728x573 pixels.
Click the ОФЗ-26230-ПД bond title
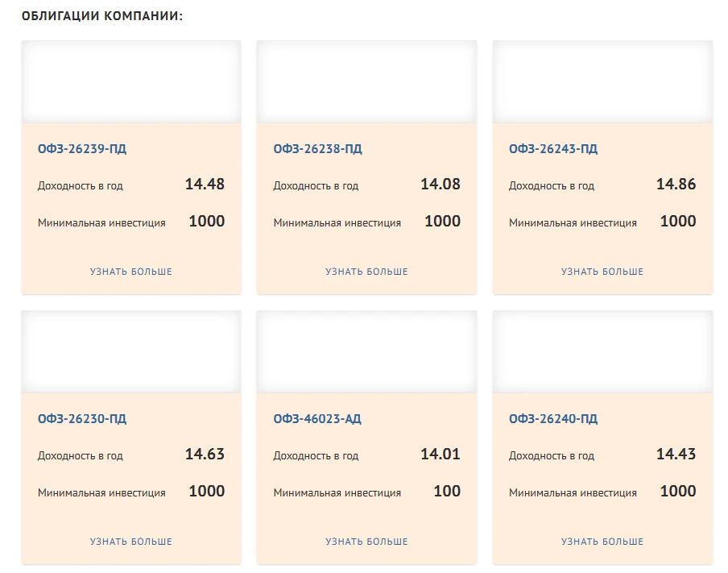[82, 419]
